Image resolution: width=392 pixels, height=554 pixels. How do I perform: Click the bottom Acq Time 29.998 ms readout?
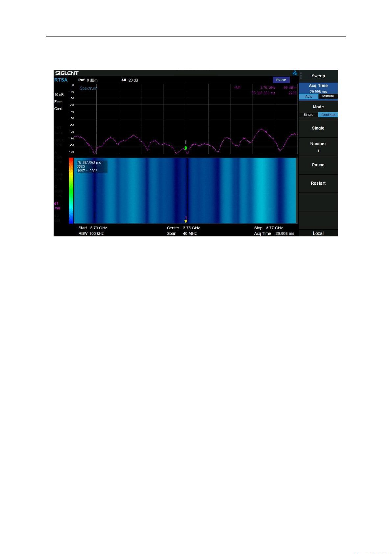pos(274,233)
